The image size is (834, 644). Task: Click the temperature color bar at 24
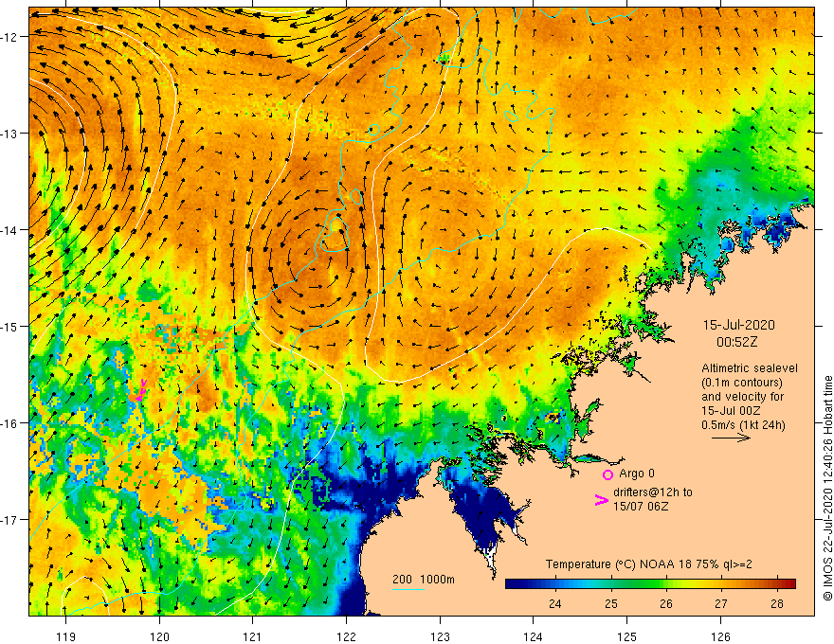(x=554, y=584)
